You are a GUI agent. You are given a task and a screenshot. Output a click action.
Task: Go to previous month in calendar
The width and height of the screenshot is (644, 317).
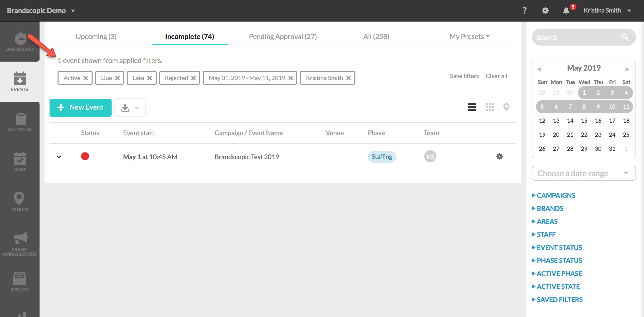pos(539,69)
